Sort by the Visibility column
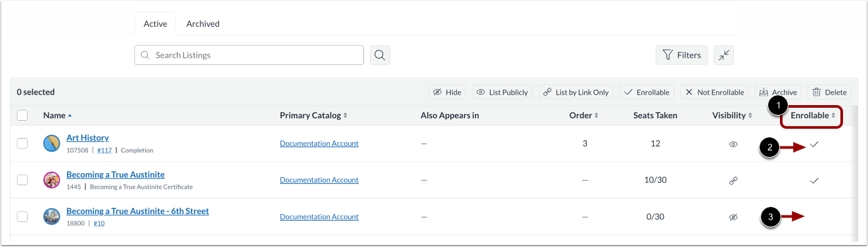 [x=733, y=116]
